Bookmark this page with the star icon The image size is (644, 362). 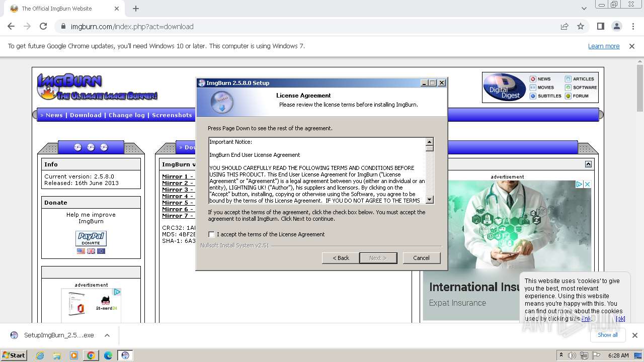[581, 27]
